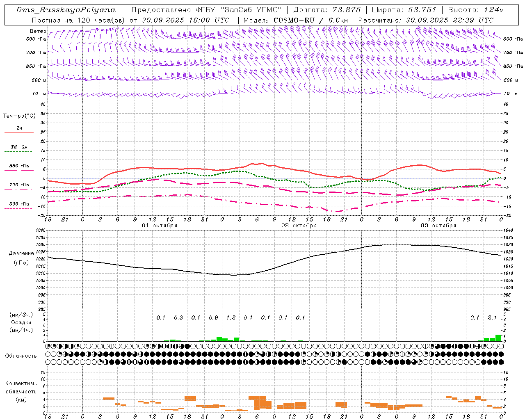Viewport: 525px width, 420px height.
Task: Click the 'Долгота: 73.875' longitude value
Action: tap(327, 10)
